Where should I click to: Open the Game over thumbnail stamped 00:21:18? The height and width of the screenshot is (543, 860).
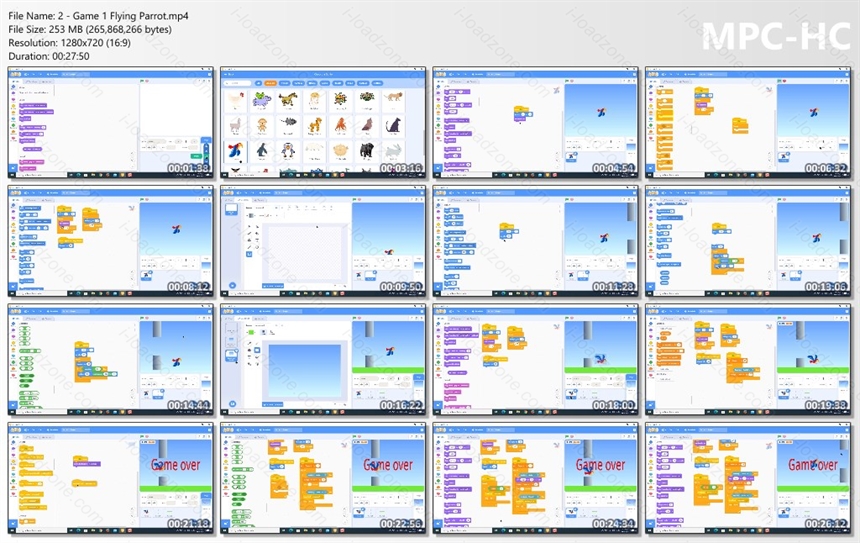tap(111, 479)
